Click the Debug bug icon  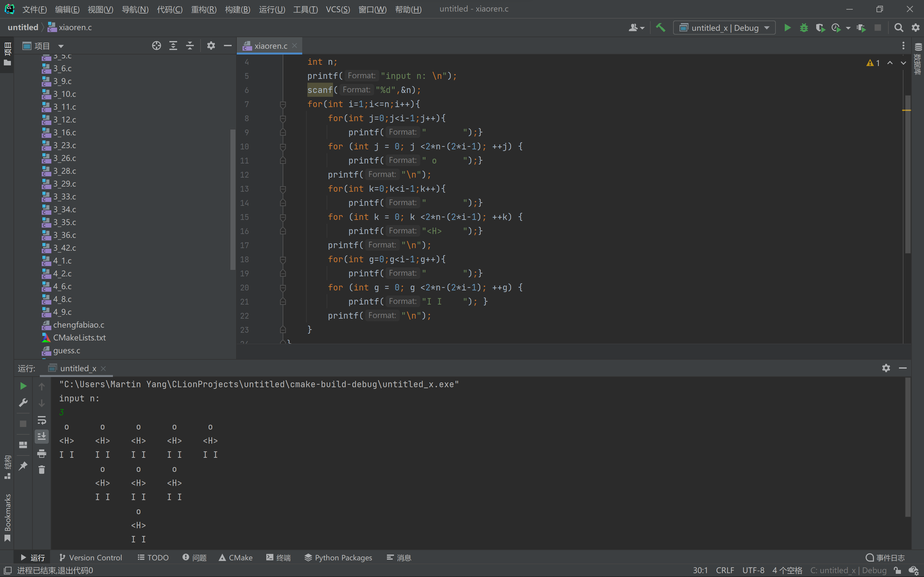(x=804, y=28)
